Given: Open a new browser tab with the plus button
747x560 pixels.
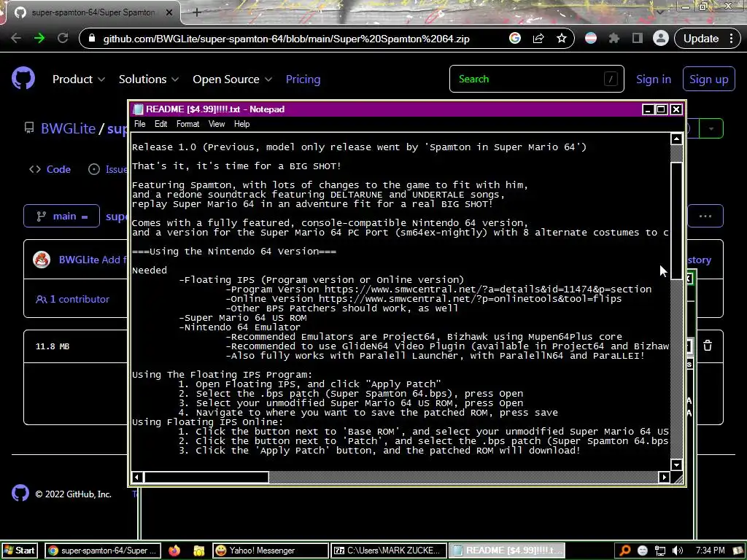Looking at the screenshot, I should pyautogui.click(x=197, y=12).
